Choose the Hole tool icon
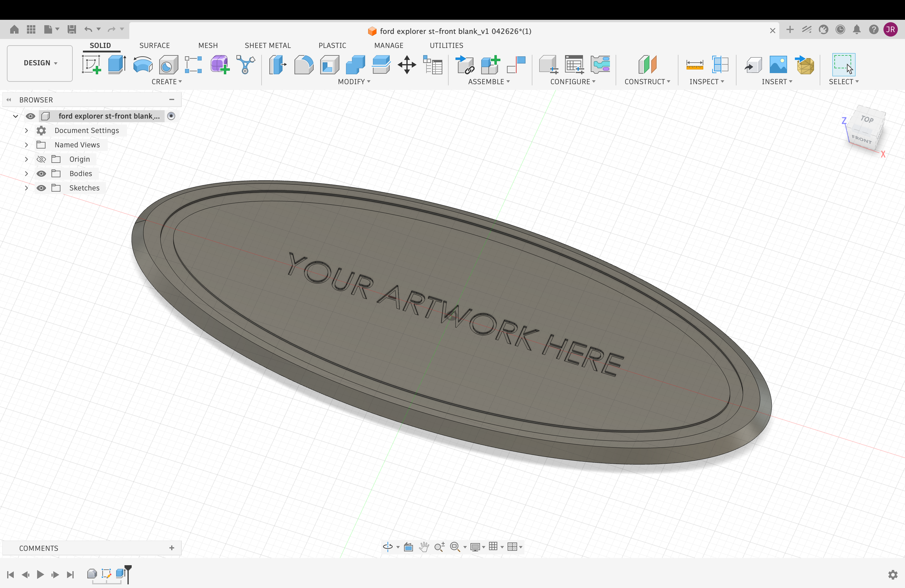This screenshot has width=905, height=588. coord(168,64)
